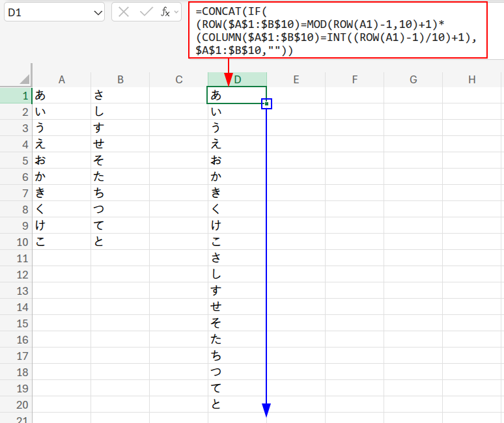Click the Name Box showing D1

(x=46, y=12)
